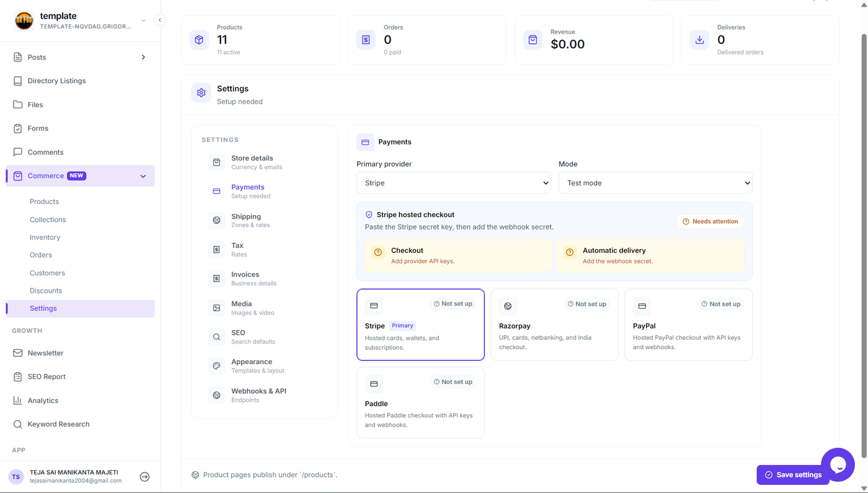Open Discounts under Commerce
Viewport: 868px width, 493px height.
pos(46,290)
